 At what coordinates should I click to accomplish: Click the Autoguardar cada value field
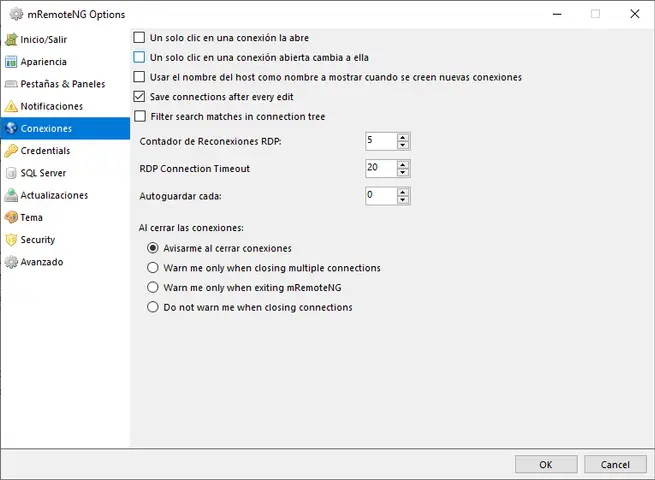(381, 196)
